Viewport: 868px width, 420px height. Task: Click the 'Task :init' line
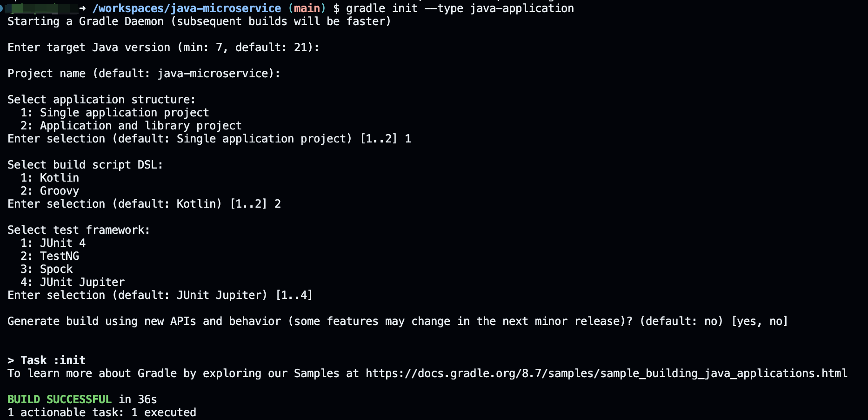pyautogui.click(x=47, y=360)
